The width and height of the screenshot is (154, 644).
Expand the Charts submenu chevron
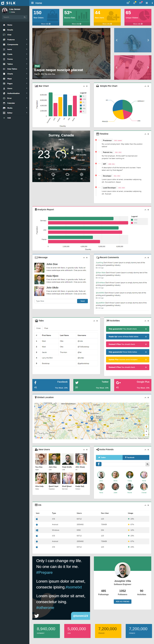coord(27,74)
